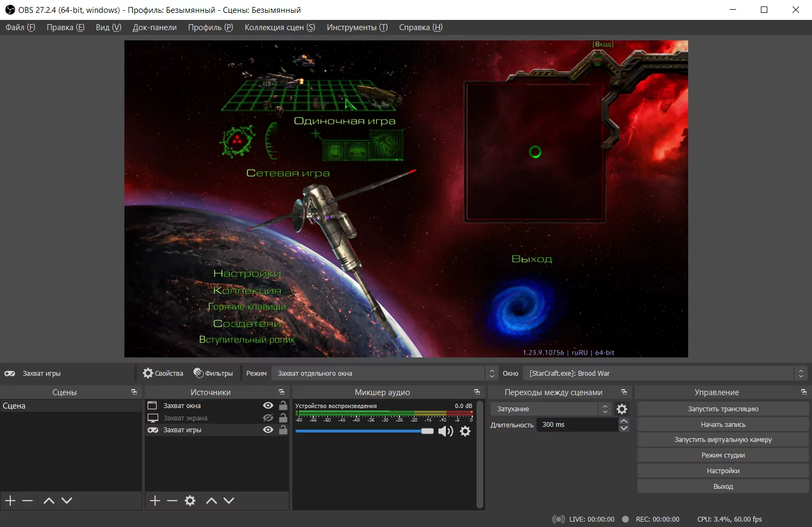Click Начать запись button
The width and height of the screenshot is (812, 527).
pyautogui.click(x=723, y=425)
